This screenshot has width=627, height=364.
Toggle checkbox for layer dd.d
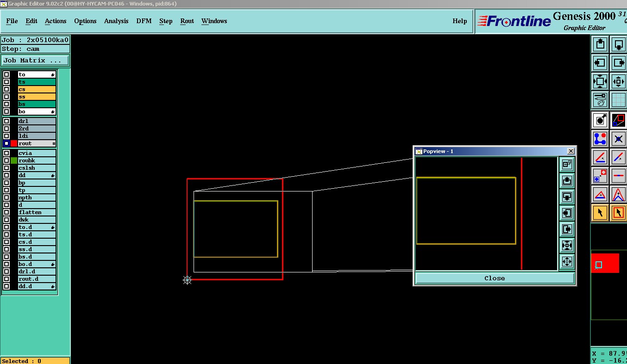tap(6, 286)
